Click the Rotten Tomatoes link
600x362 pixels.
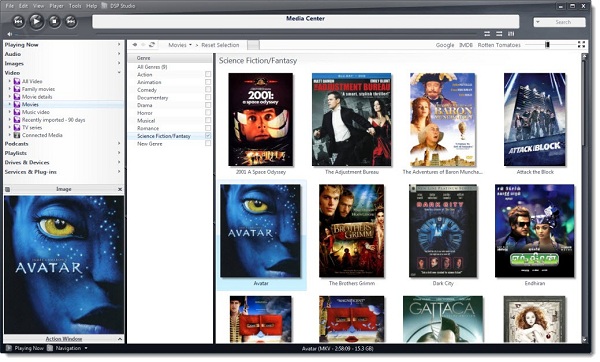pyautogui.click(x=499, y=45)
